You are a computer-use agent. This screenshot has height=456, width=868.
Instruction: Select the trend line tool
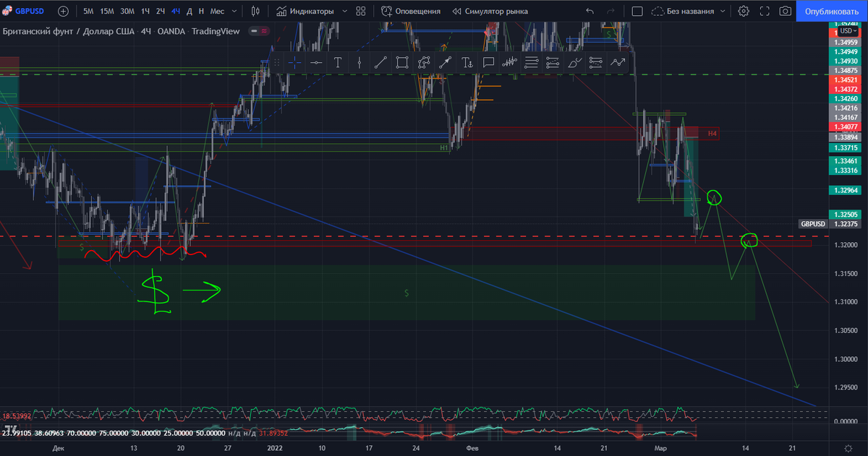[380, 63]
